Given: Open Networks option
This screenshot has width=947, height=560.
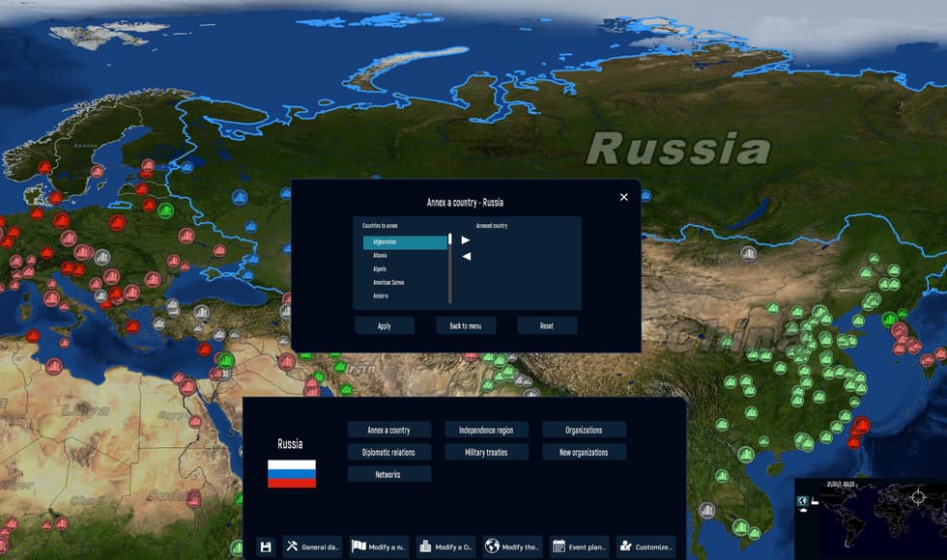Looking at the screenshot, I should point(388,474).
